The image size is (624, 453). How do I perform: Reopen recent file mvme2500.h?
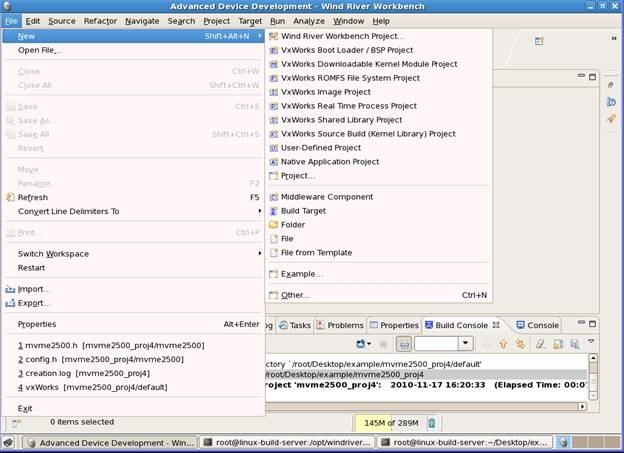click(133, 346)
